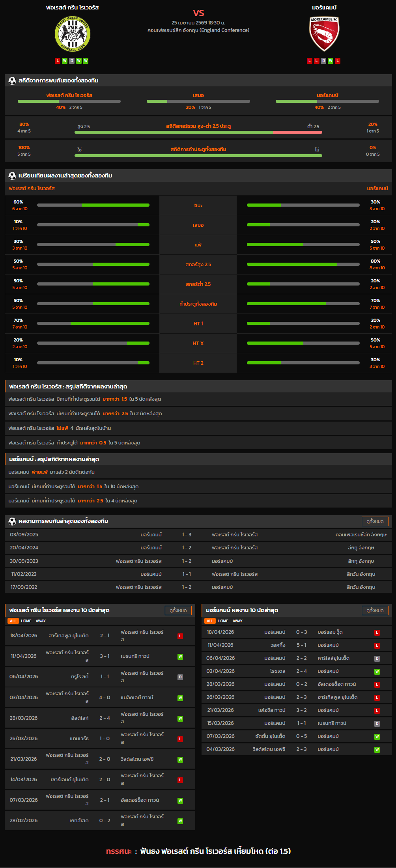Select ALL filter in Morecambe results

210,621
